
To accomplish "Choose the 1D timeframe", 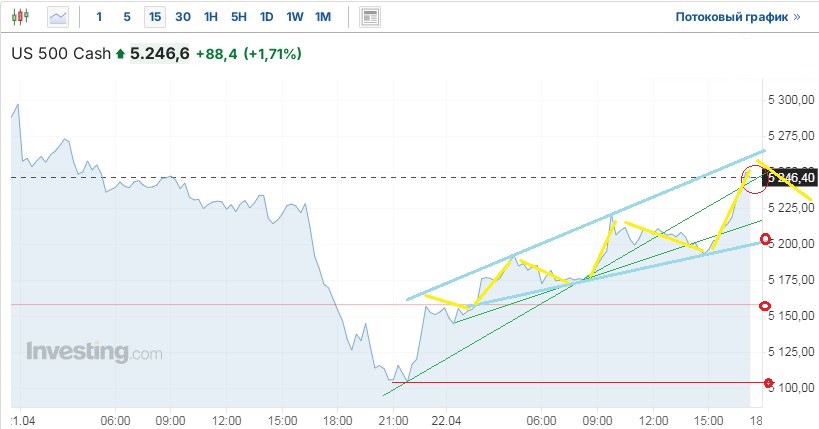I will [266, 17].
